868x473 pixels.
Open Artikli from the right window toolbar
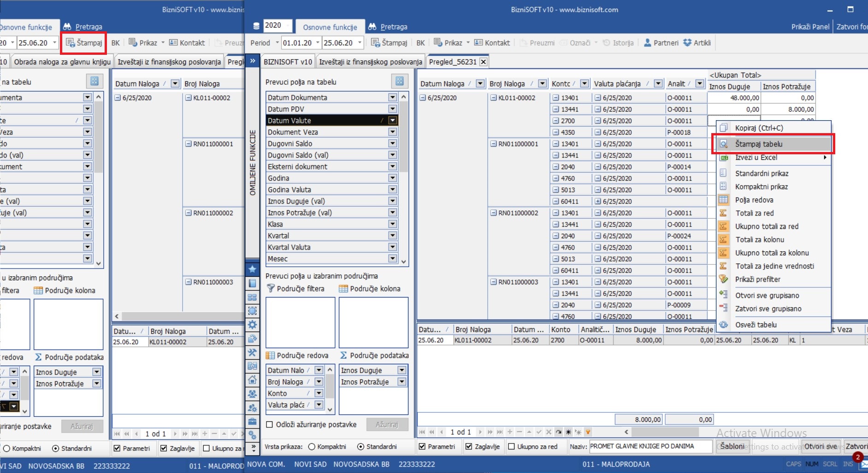[697, 43]
